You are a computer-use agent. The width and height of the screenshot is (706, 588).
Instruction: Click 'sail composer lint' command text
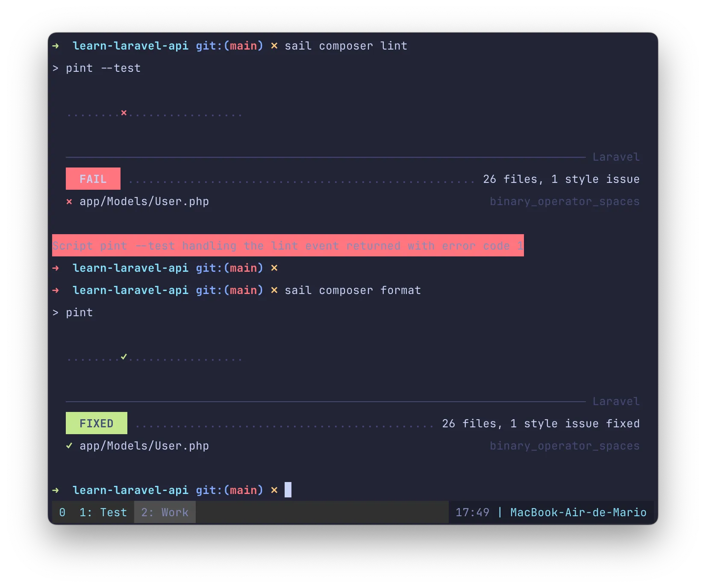tap(346, 46)
